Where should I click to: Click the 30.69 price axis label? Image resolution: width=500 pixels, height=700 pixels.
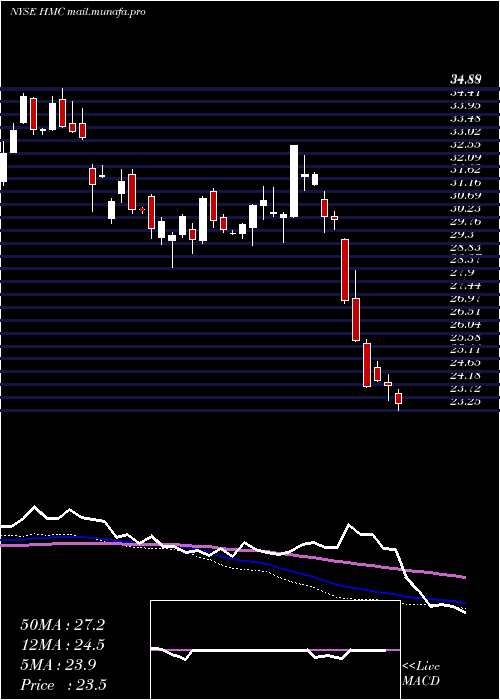pos(466,196)
